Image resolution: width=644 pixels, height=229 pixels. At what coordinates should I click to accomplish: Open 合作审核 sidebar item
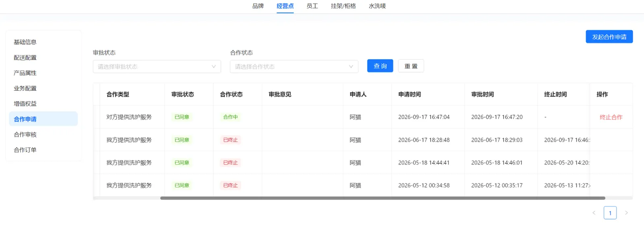click(x=43, y=134)
